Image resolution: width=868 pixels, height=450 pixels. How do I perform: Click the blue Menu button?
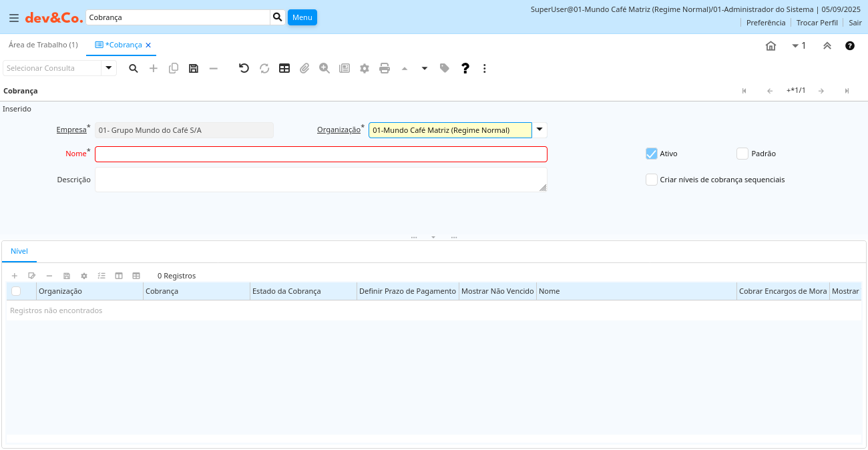click(x=302, y=17)
